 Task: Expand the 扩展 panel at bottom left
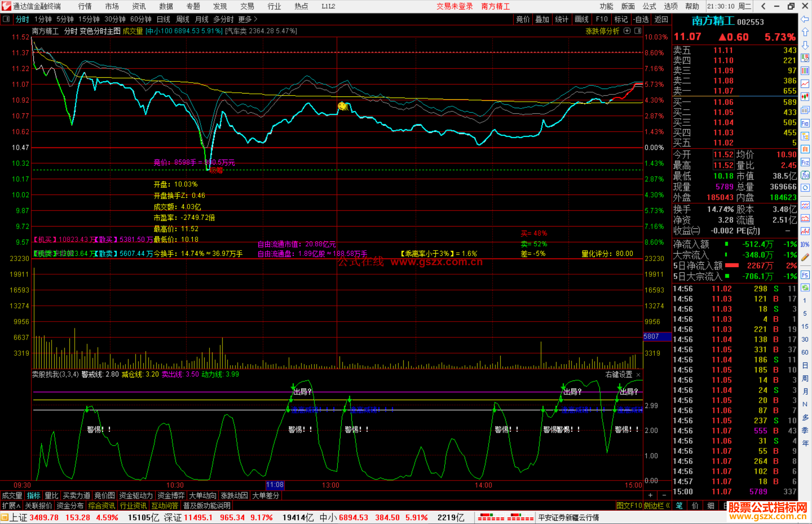pos(11,506)
